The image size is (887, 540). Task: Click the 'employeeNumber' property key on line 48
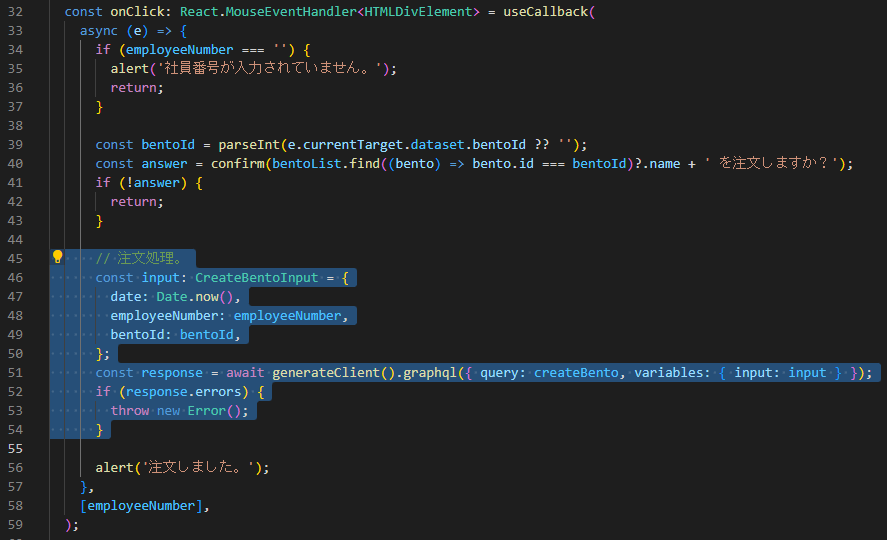coord(164,316)
